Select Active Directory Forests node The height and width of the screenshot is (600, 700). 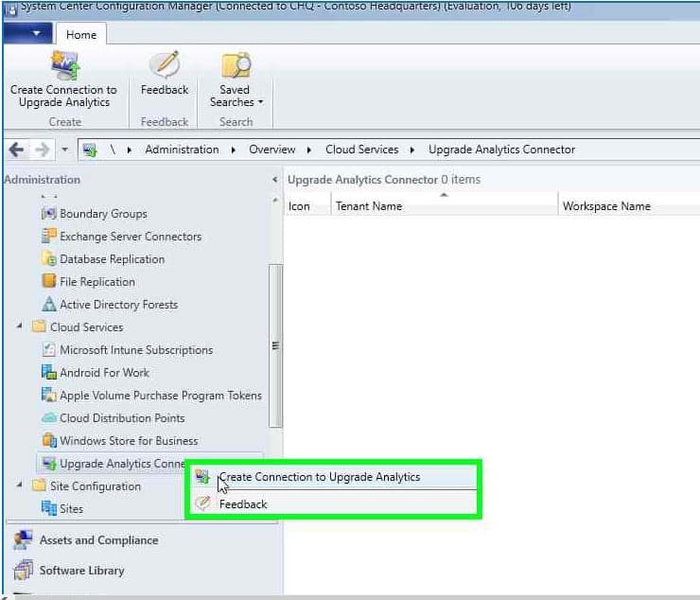[x=119, y=305]
